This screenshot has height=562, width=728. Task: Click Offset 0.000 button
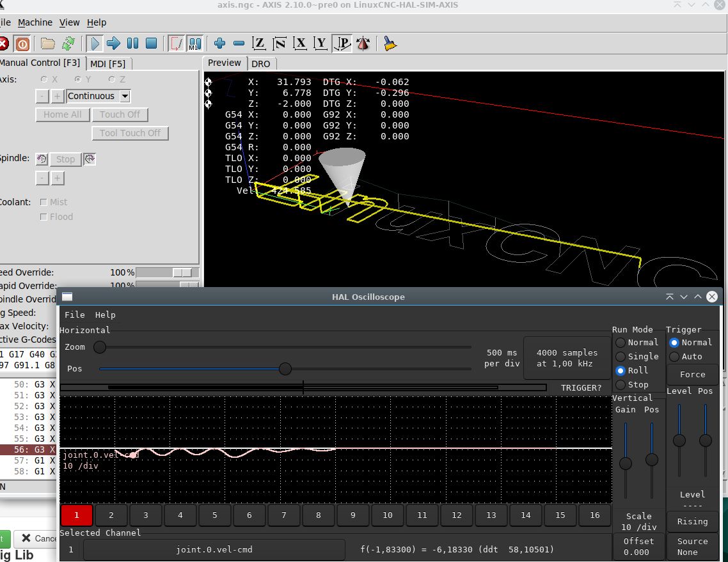pyautogui.click(x=639, y=547)
